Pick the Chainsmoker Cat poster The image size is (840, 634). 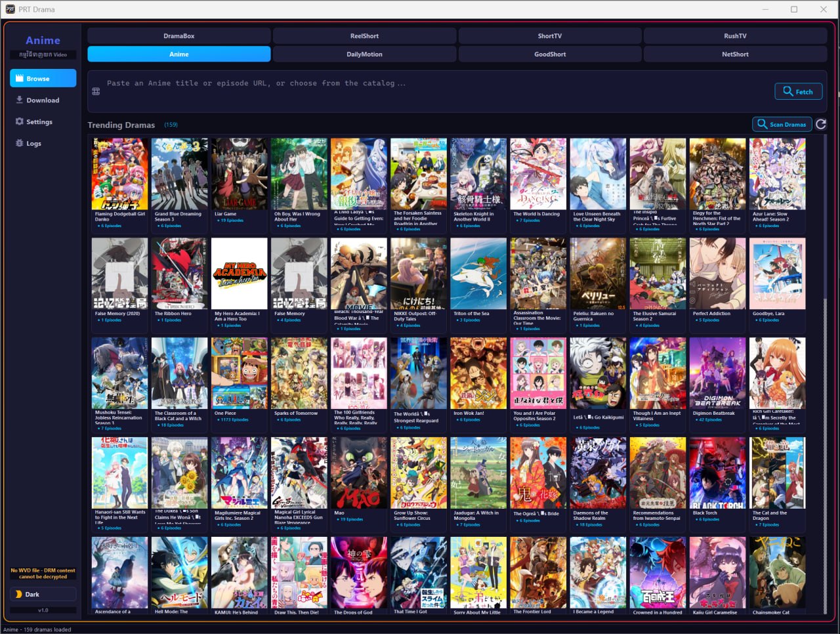[778, 572]
